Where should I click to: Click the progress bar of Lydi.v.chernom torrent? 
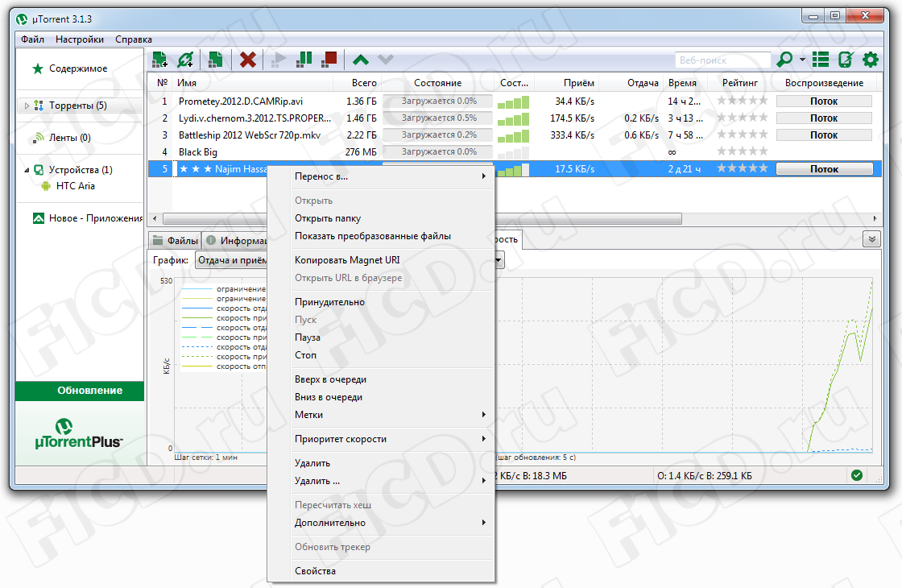[x=438, y=118]
